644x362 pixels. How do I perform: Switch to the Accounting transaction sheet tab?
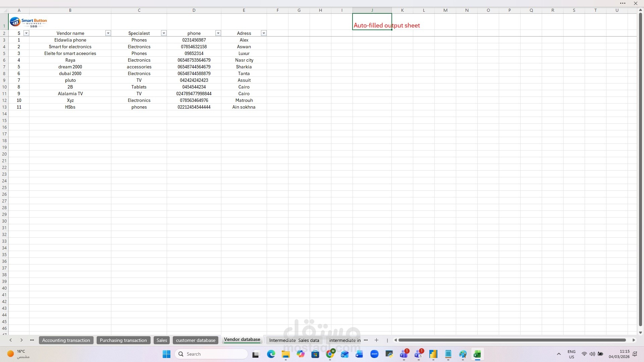coord(66,340)
